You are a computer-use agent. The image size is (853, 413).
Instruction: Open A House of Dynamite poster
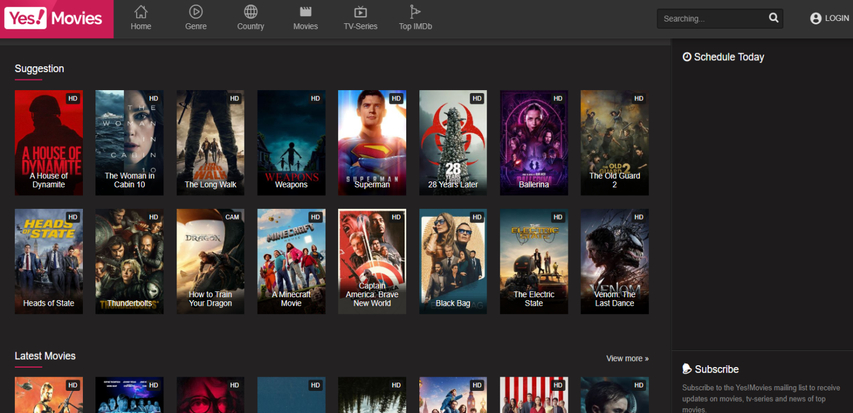pos(48,143)
